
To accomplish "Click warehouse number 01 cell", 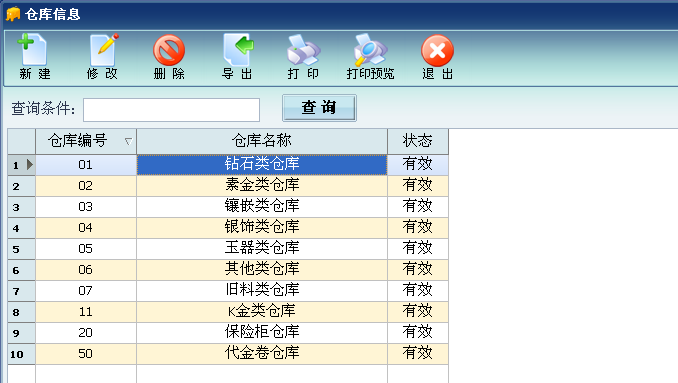I will (86, 165).
